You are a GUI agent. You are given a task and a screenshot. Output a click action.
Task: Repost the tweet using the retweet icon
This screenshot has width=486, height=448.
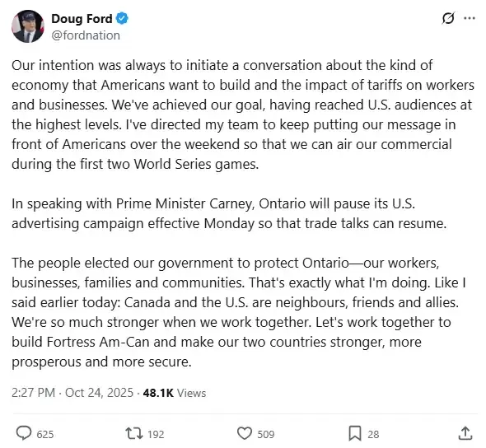click(x=134, y=433)
